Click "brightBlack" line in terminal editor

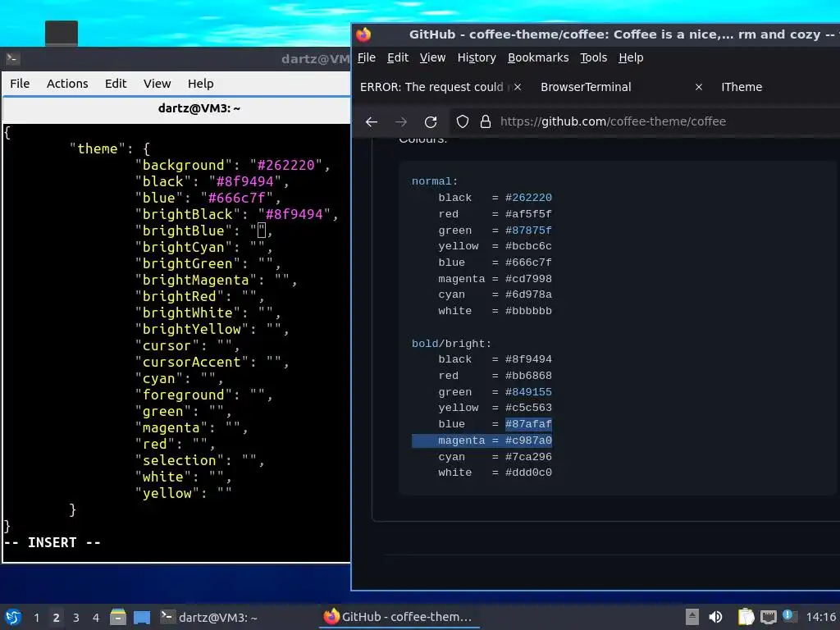[236, 214]
